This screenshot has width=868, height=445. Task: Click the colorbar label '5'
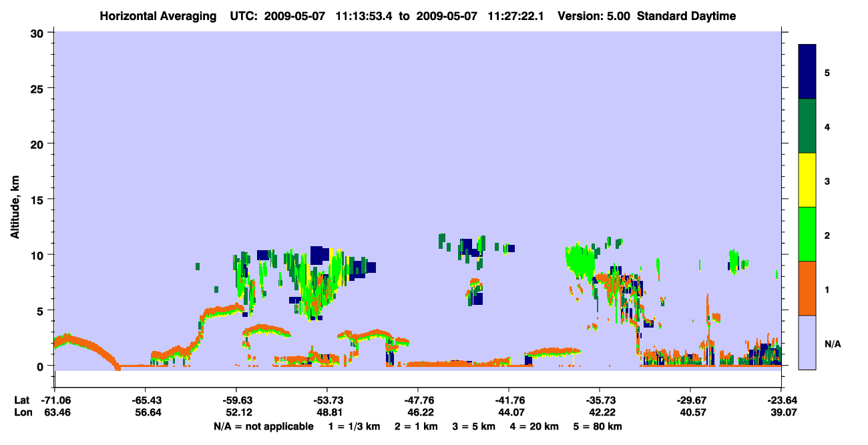click(x=827, y=73)
